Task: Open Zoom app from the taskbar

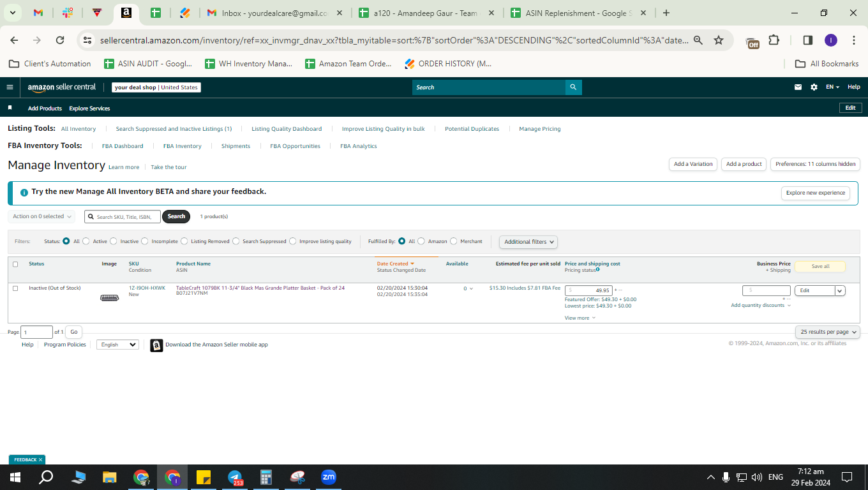Action: click(329, 477)
